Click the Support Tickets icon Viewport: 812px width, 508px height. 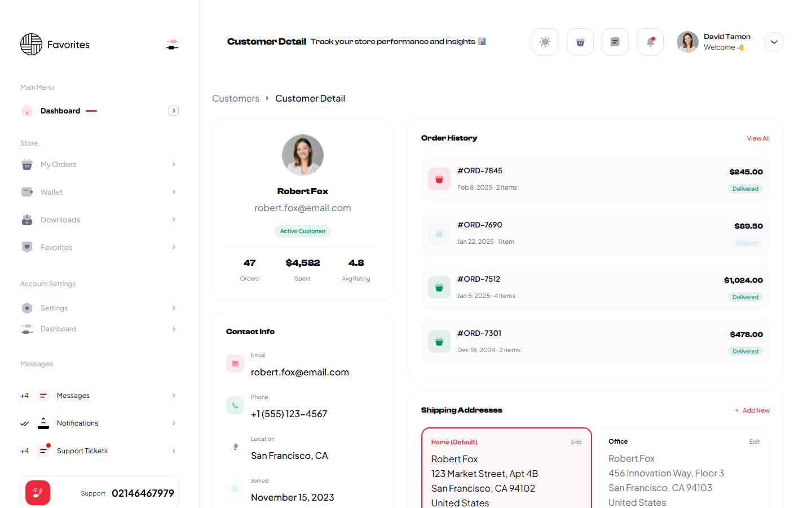coord(43,450)
